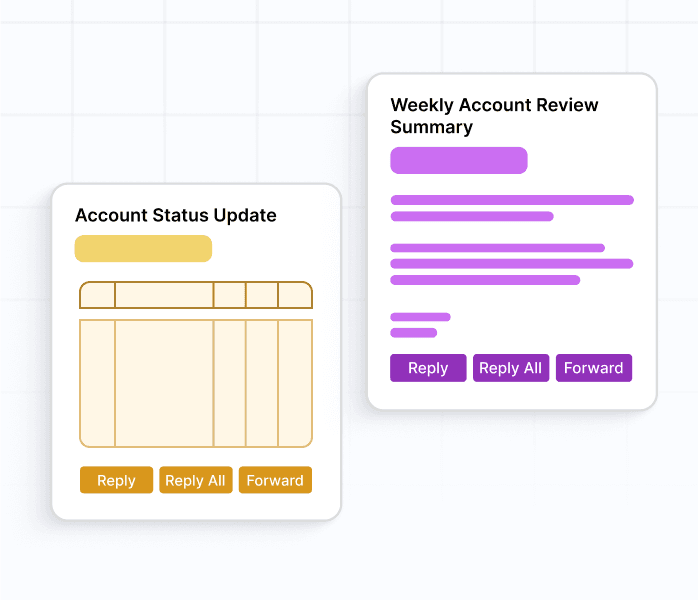Click the wide second table header cell
698x600 pixels.
pyautogui.click(x=164, y=295)
